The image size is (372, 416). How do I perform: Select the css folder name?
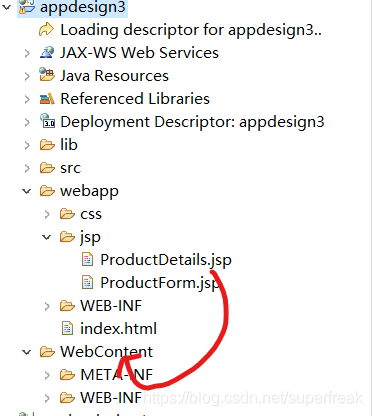[x=91, y=214]
